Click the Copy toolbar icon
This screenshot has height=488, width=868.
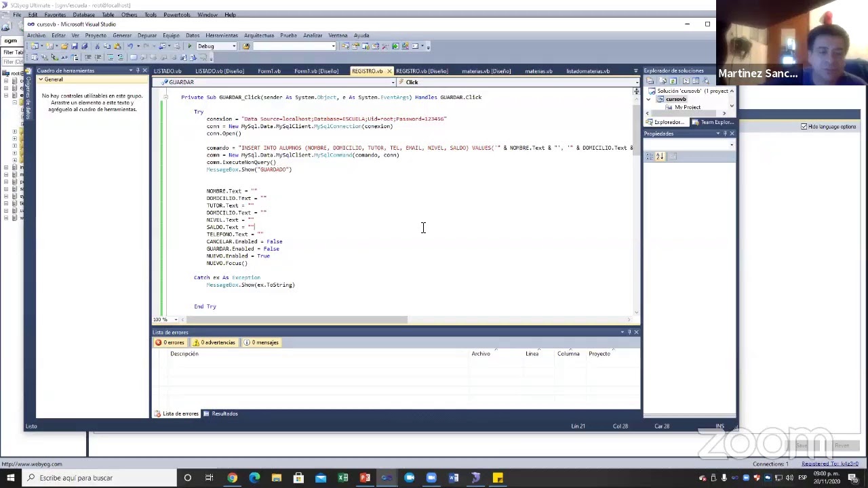pyautogui.click(x=106, y=46)
